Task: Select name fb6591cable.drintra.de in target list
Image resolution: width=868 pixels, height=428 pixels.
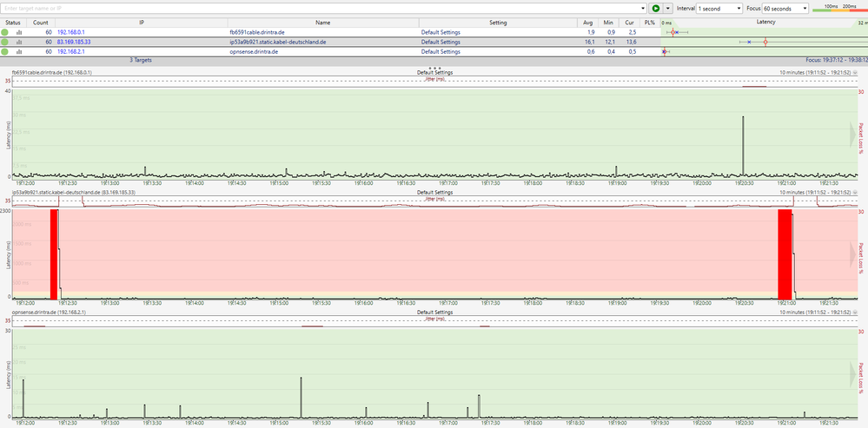Action: pyautogui.click(x=257, y=33)
